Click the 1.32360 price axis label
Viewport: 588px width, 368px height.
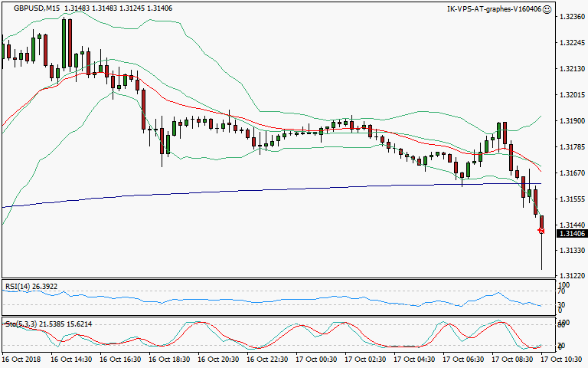pos(573,17)
